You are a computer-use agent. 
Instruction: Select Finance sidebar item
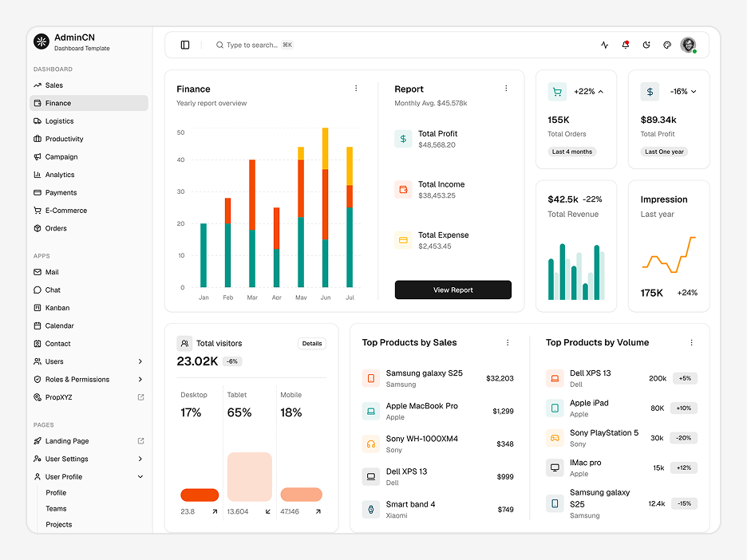click(89, 103)
